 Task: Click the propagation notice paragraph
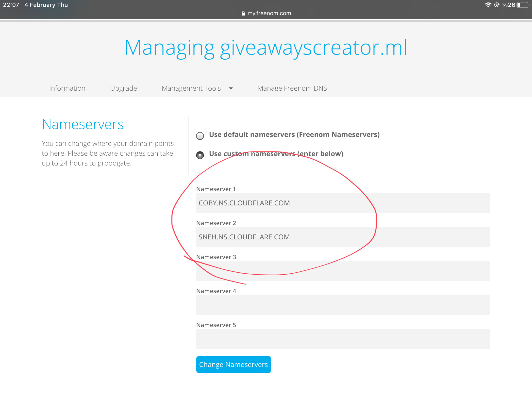tap(108, 153)
